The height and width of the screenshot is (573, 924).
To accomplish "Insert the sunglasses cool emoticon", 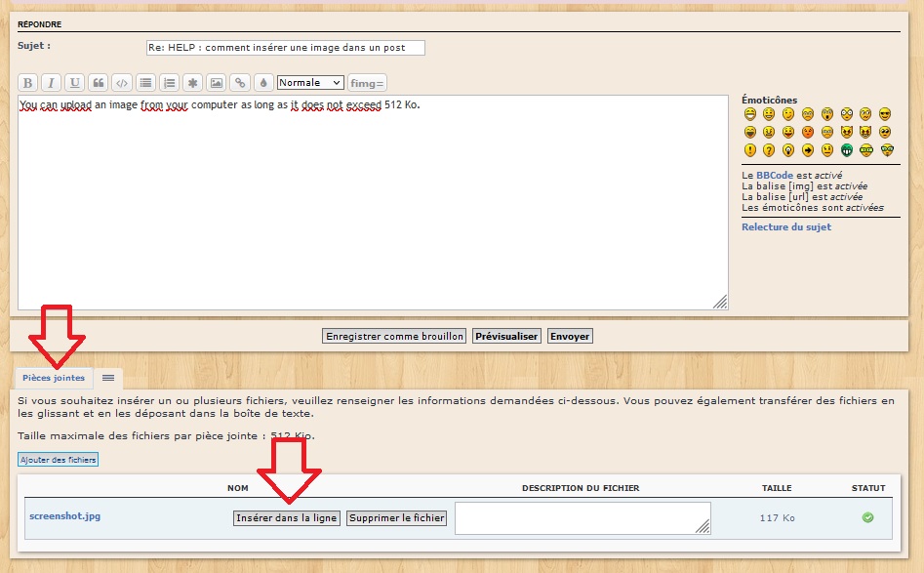I will pos(885,114).
